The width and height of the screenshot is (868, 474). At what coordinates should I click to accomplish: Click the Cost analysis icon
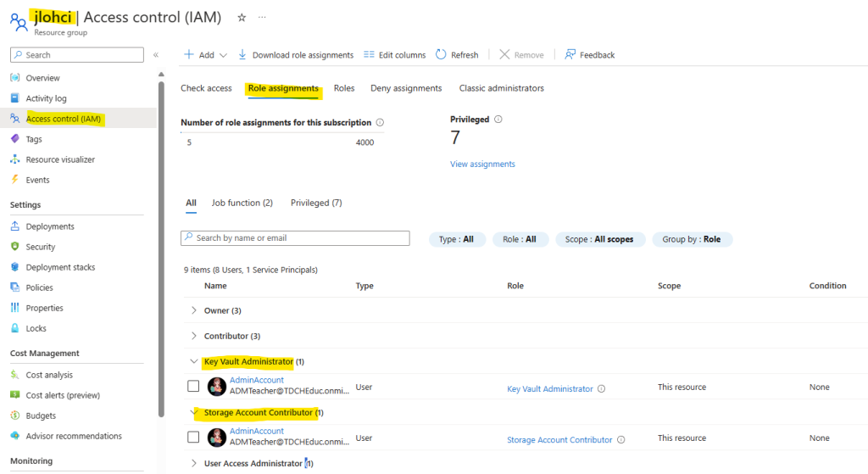point(15,375)
